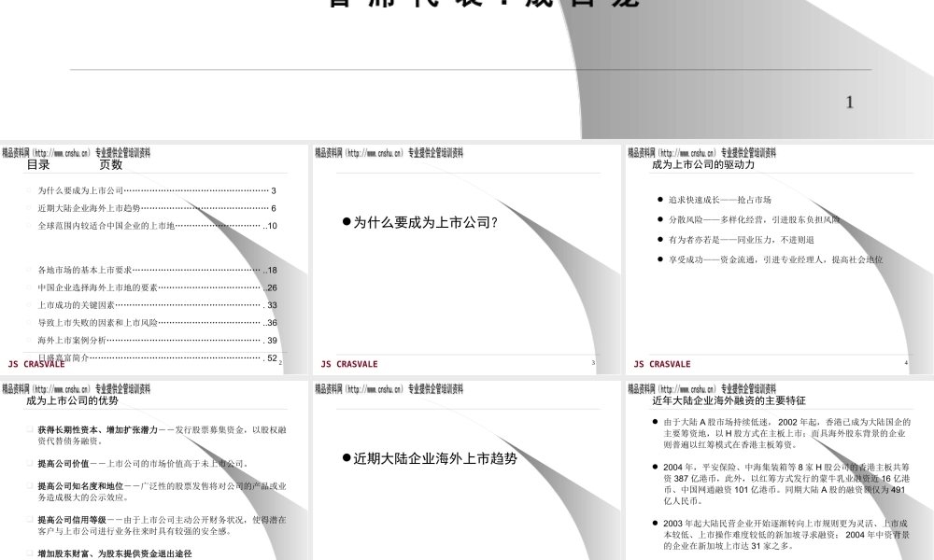The height and width of the screenshot is (560, 934).
Task: Open the slide titled 为什么要成为上市公司?
Action: pos(466,259)
